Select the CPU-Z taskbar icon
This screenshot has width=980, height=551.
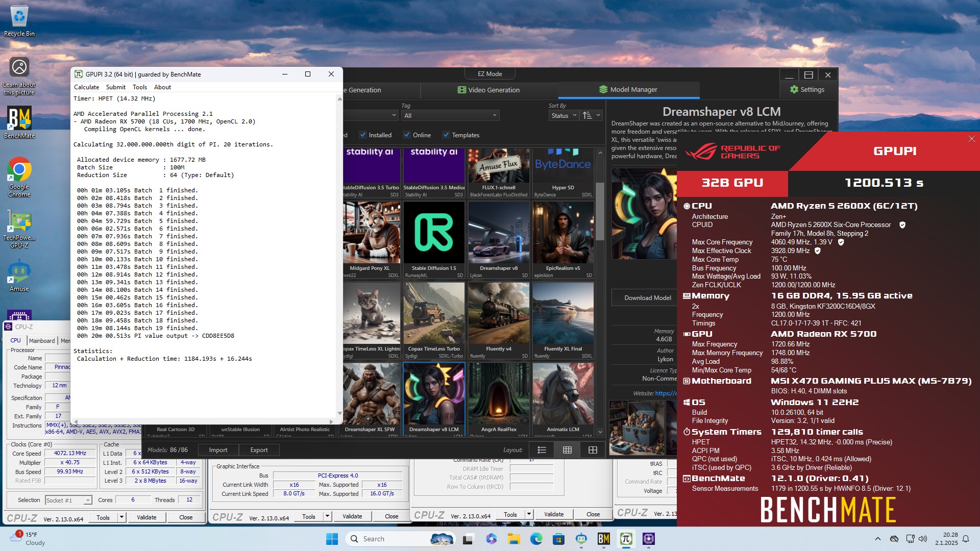click(x=649, y=539)
